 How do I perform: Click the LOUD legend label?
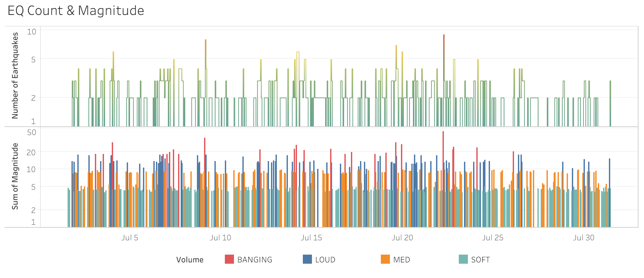pyautogui.click(x=325, y=260)
